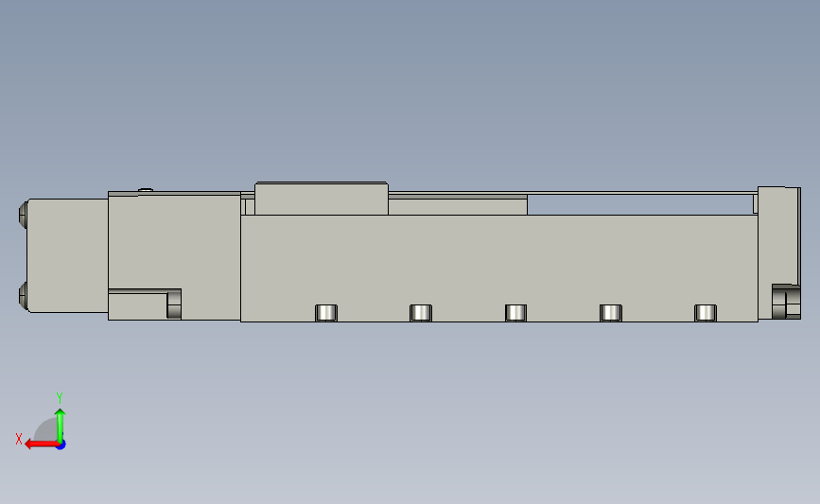The height and width of the screenshot is (504, 820).
Task: Select the motor housing block at the left end
Action: 67,255
